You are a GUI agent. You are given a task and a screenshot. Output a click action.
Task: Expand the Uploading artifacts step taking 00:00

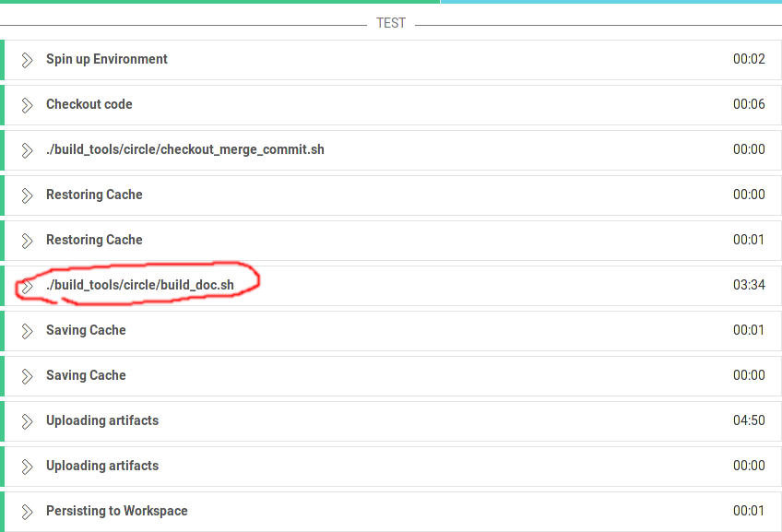pyautogui.click(x=27, y=467)
